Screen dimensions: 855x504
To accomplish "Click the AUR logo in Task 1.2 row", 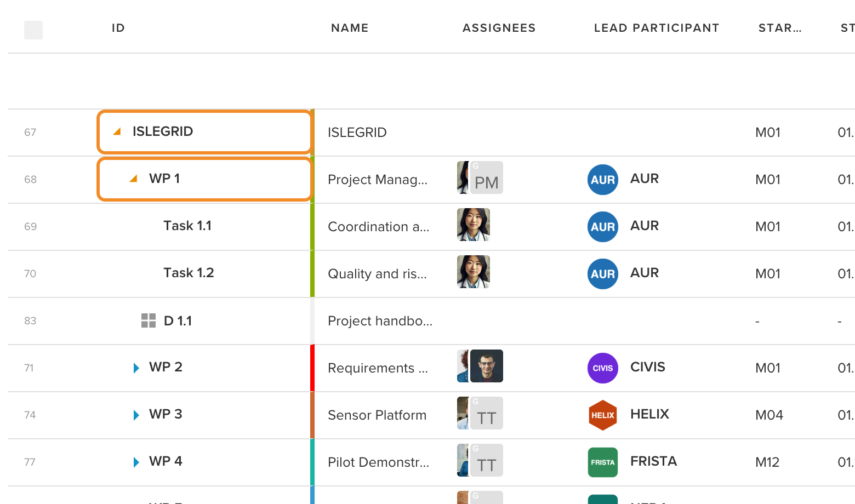I will click(603, 274).
